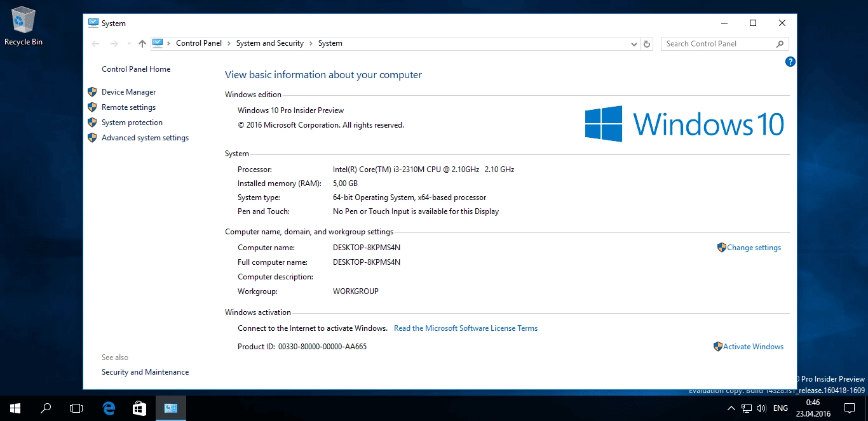Launch Microsoft Edge from the taskbar
The width and height of the screenshot is (868, 421).
109,408
